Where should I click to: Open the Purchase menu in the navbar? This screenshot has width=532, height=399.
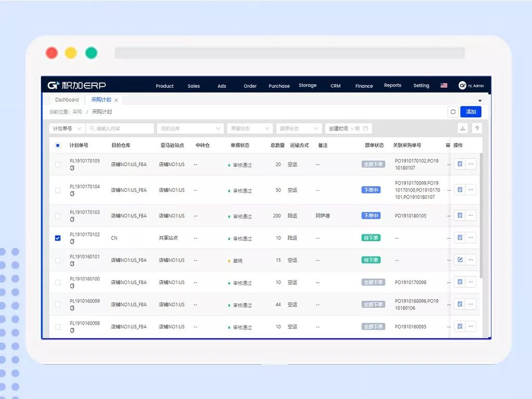pyautogui.click(x=279, y=86)
